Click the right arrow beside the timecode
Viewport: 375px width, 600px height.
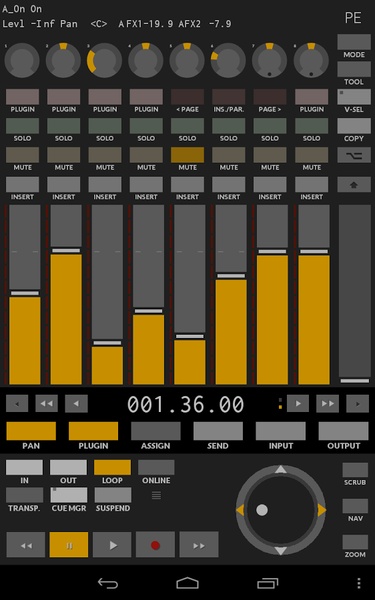[x=298, y=403]
